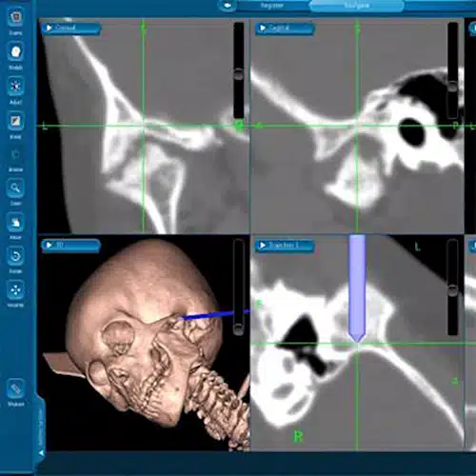Viewport: 476px width, 476px height.
Task: Click the back arrow button in top bar
Action: click(x=228, y=6)
